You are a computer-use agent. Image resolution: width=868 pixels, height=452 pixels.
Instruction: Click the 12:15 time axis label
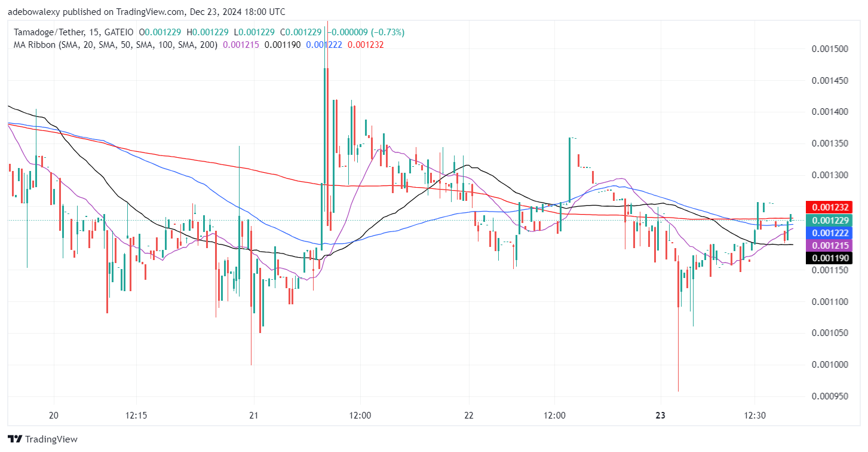click(136, 415)
